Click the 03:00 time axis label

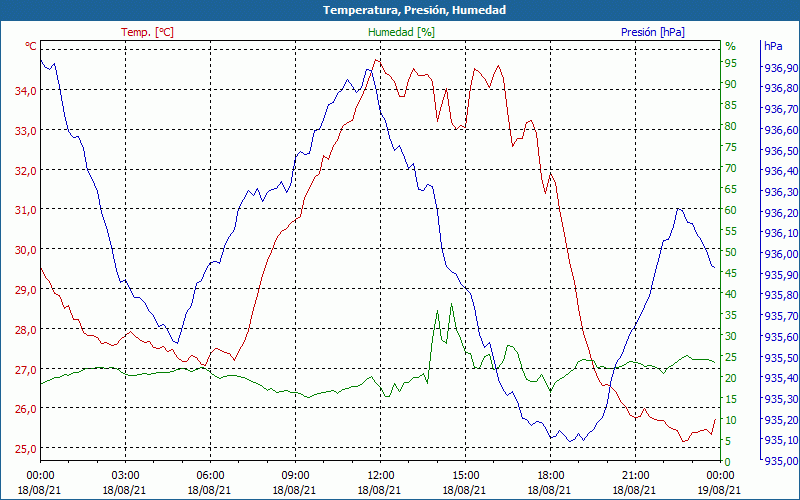click(125, 477)
